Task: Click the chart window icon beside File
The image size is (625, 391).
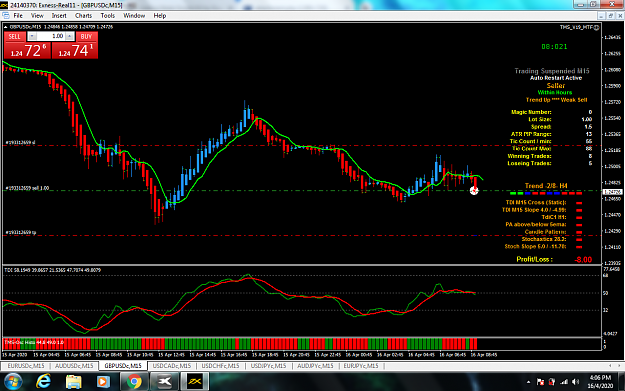Action: click(6, 16)
